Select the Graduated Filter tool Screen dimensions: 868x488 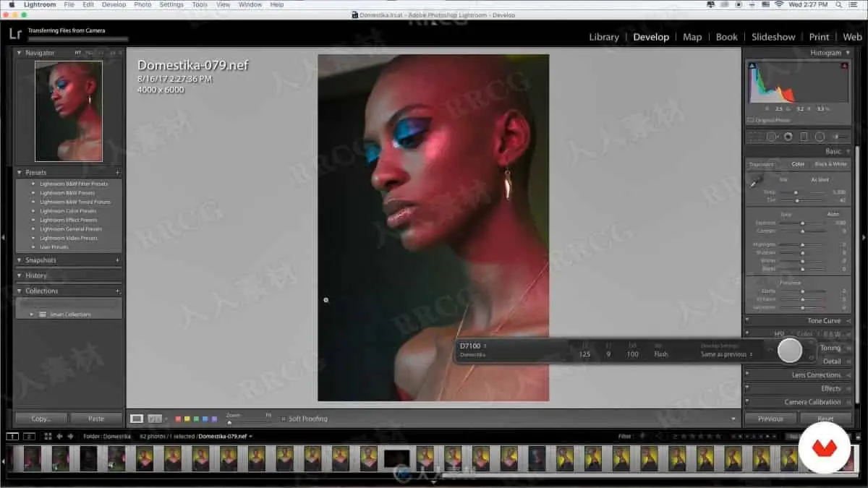click(x=804, y=137)
